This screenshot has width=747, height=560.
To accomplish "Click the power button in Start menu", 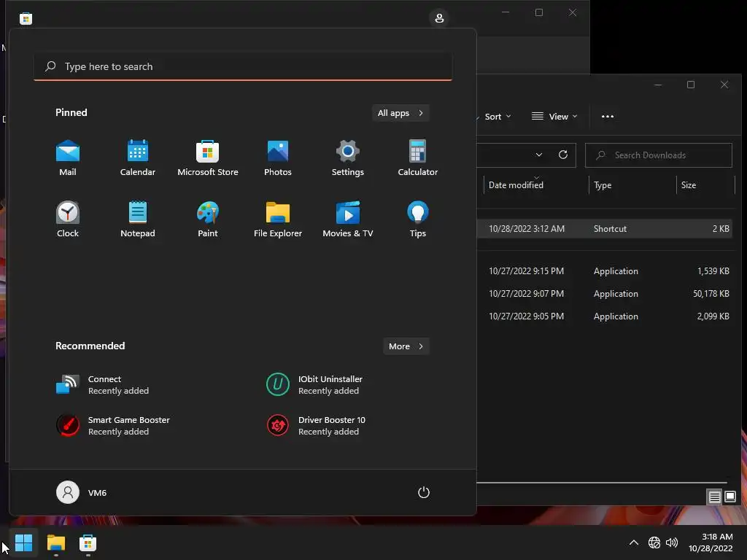I will 424,492.
